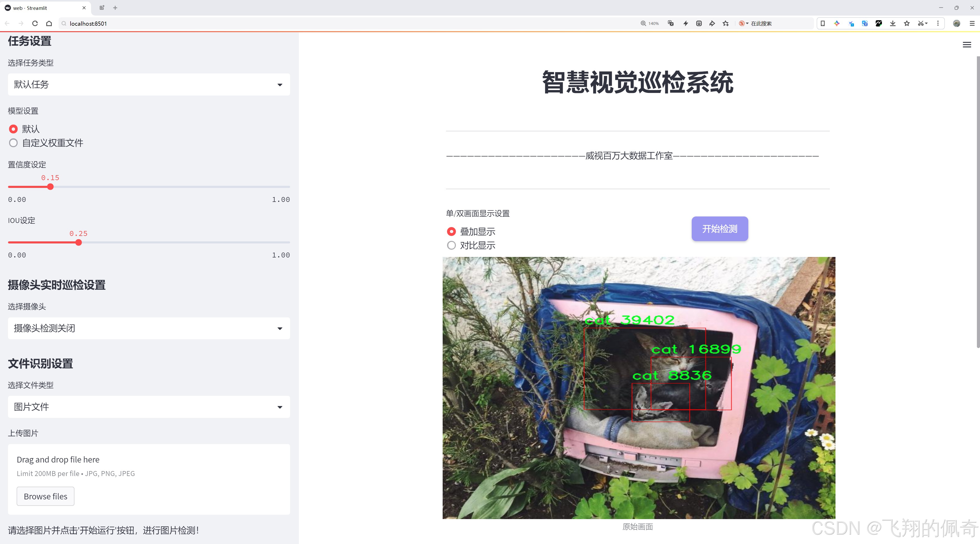Viewport: 980px width, 544px height.
Task: Select the 自定义权重文件 radio option
Action: [x=13, y=143]
